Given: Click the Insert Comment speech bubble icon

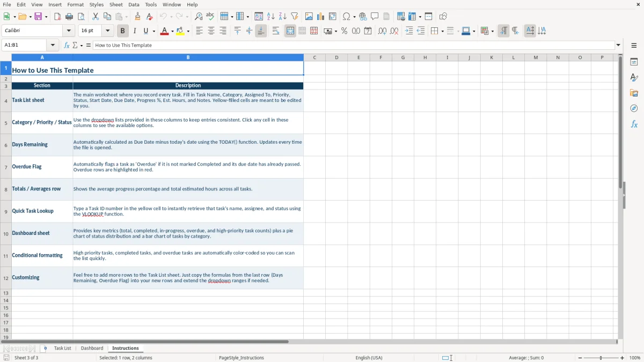Looking at the screenshot, I should tap(375, 17).
